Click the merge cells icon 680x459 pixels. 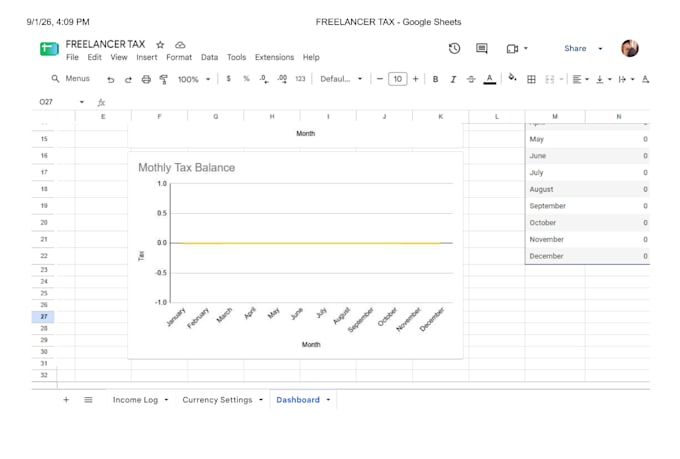[x=549, y=79]
